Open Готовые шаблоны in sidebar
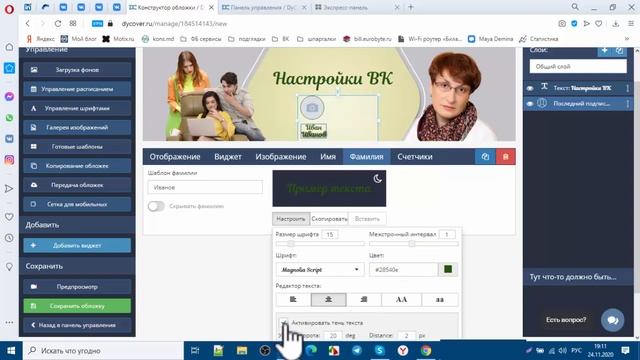 [77, 147]
